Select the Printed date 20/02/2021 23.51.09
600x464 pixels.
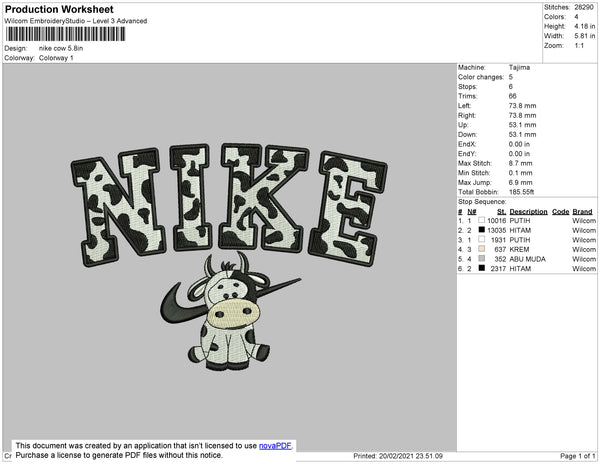coord(411,456)
